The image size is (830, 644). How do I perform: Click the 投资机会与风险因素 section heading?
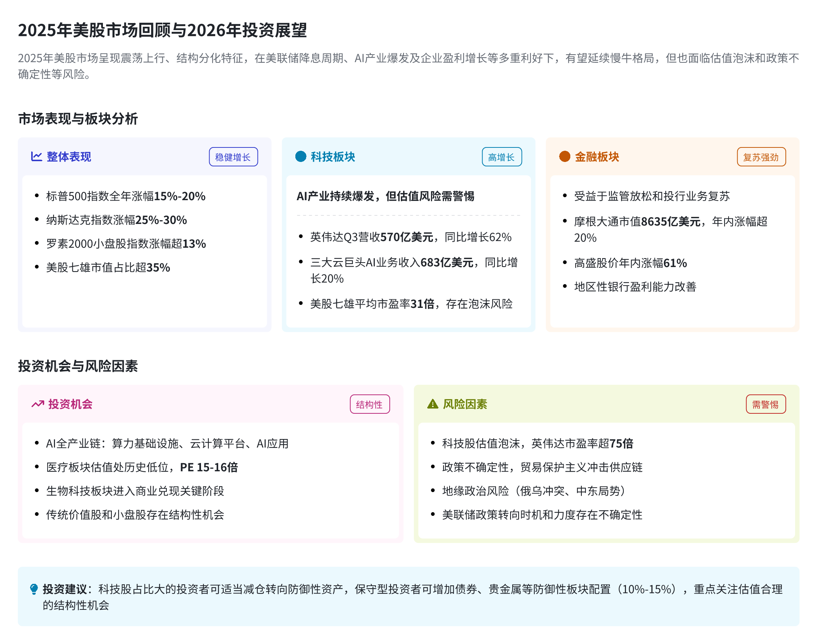pyautogui.click(x=78, y=366)
